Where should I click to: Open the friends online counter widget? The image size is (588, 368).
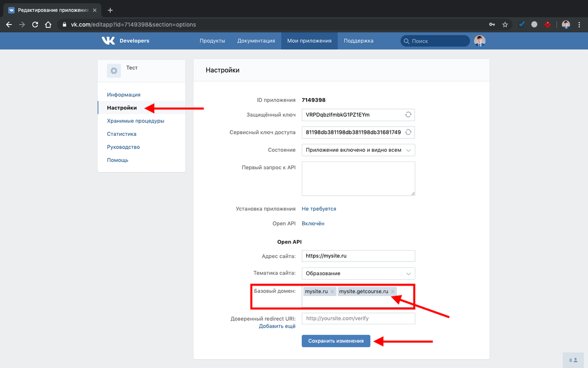(x=574, y=360)
